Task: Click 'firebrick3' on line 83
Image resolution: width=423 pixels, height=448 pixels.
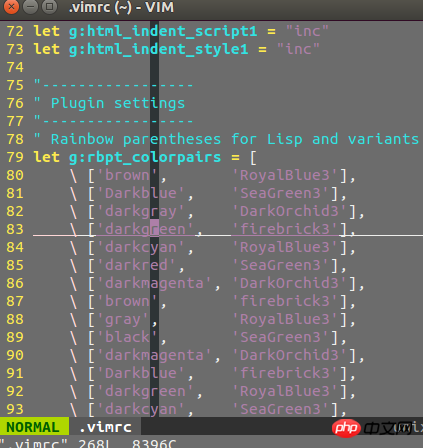Action: coord(285,229)
